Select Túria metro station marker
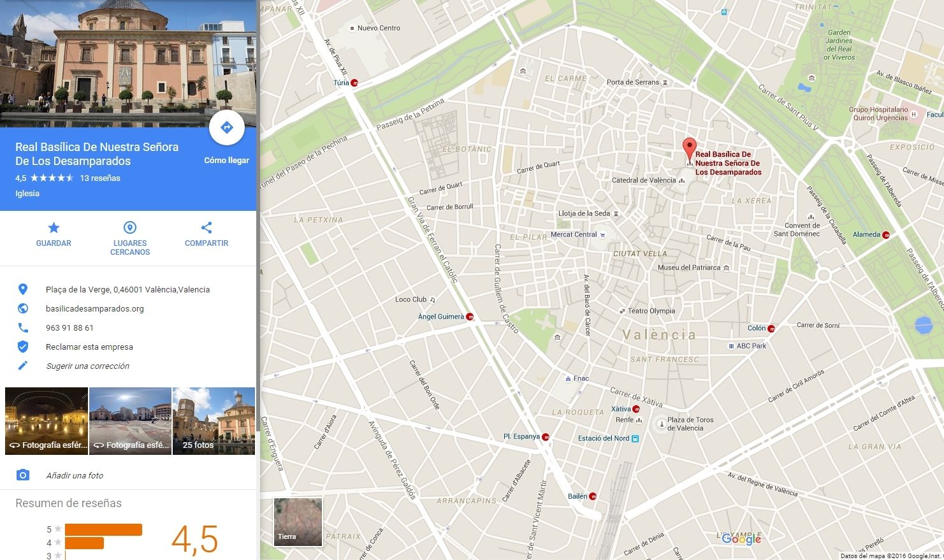Image resolution: width=944 pixels, height=560 pixels. (355, 83)
